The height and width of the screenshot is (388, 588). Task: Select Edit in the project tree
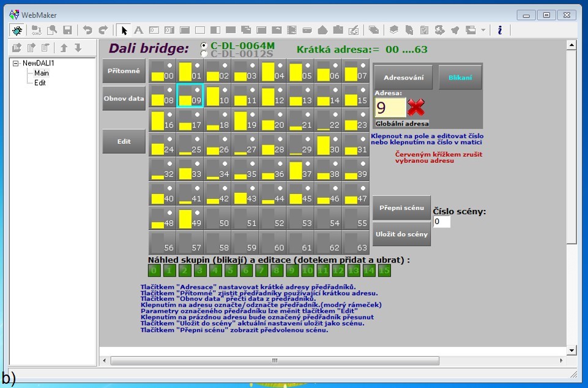pos(40,83)
